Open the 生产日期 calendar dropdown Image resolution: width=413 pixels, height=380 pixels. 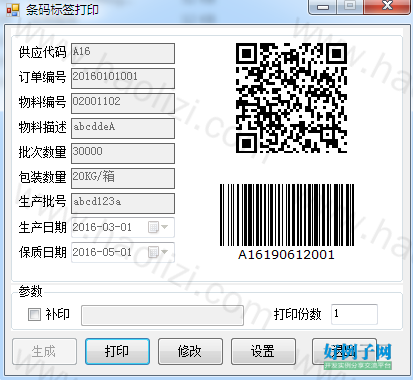158,227
